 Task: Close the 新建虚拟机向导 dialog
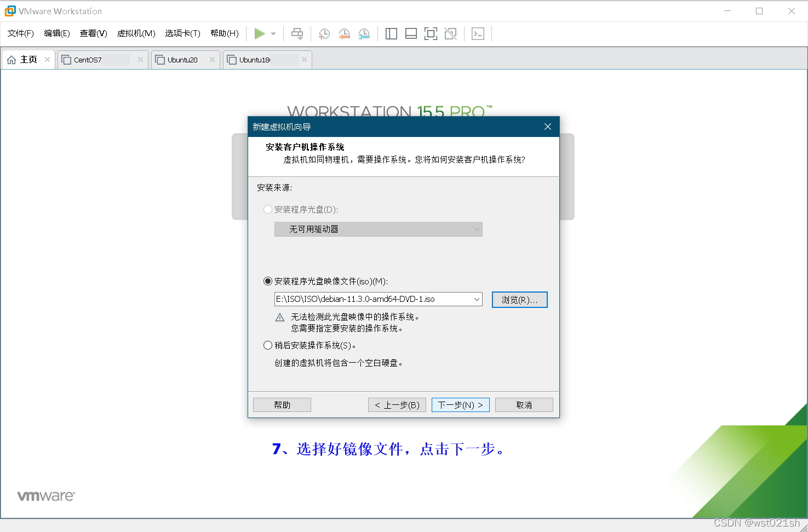point(548,127)
